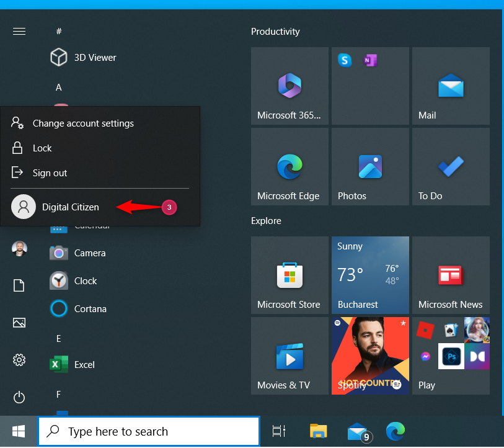The width and height of the screenshot is (504, 448).
Task: Open the Photos tile
Action: [370, 167]
